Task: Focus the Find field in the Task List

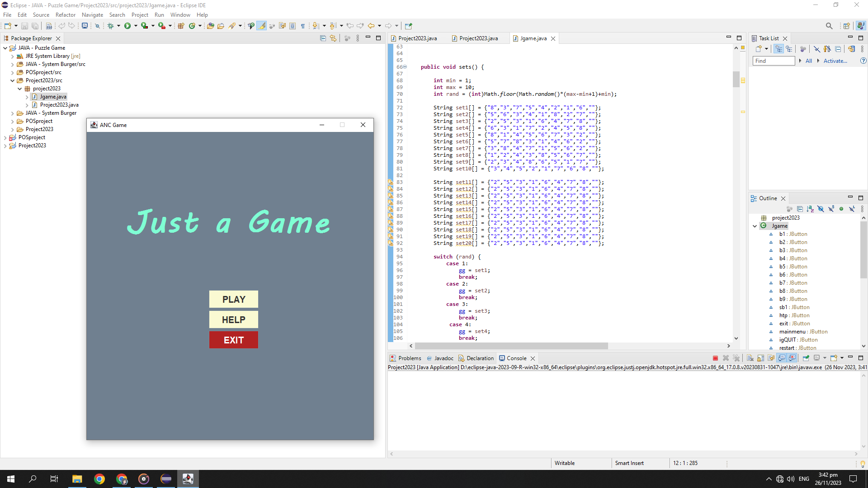Action: pos(774,61)
